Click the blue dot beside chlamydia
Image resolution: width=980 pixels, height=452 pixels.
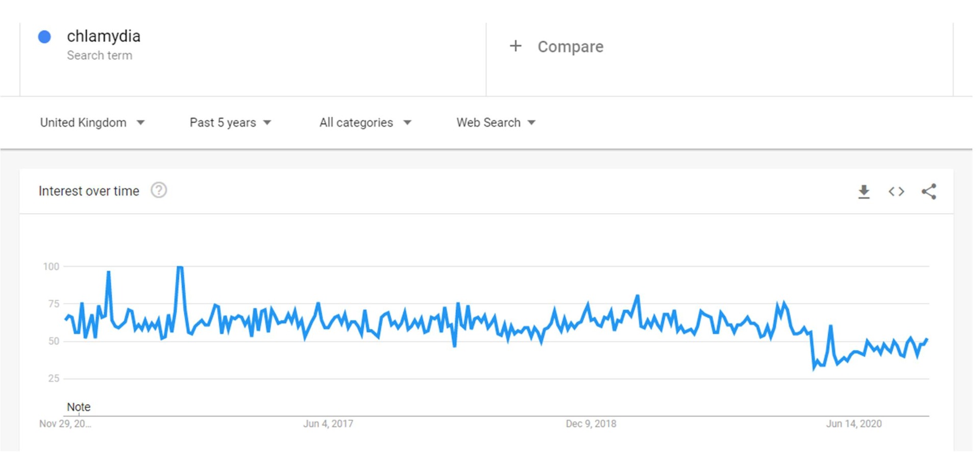point(44,37)
